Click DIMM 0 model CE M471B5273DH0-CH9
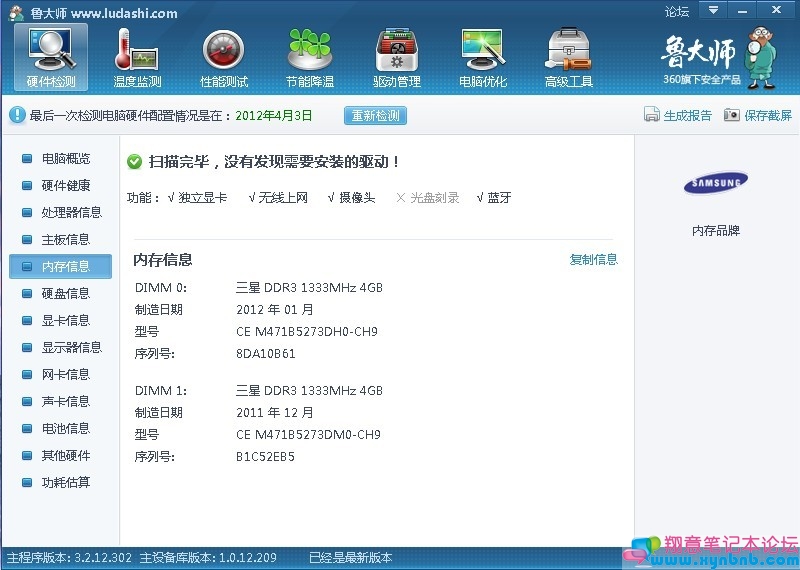Screen dimensions: 800x570 click(307, 332)
